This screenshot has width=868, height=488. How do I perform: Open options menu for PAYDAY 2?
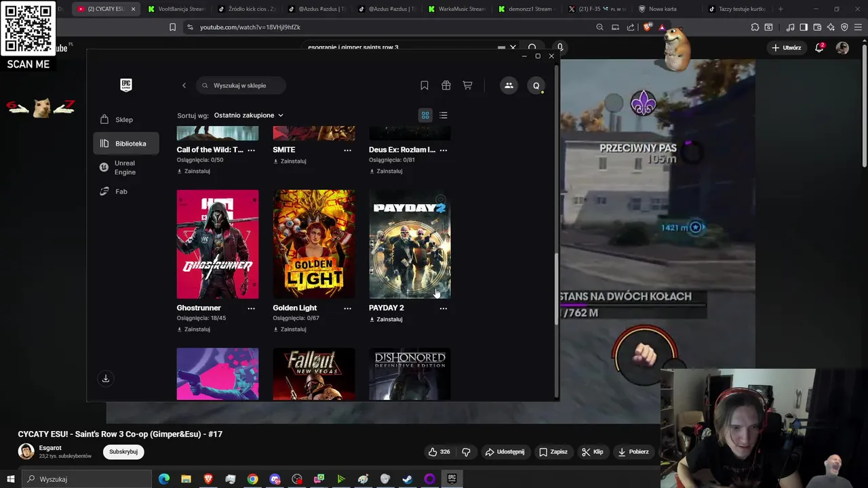coord(443,308)
